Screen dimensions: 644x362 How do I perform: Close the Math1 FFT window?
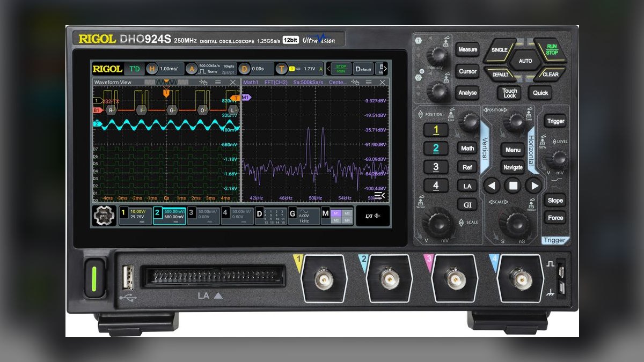[383, 82]
